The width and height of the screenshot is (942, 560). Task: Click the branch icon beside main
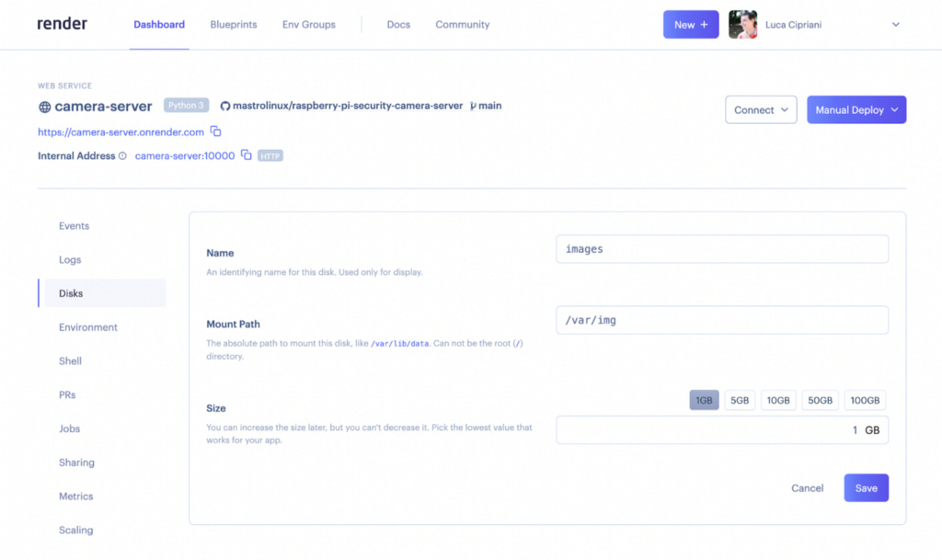(474, 106)
